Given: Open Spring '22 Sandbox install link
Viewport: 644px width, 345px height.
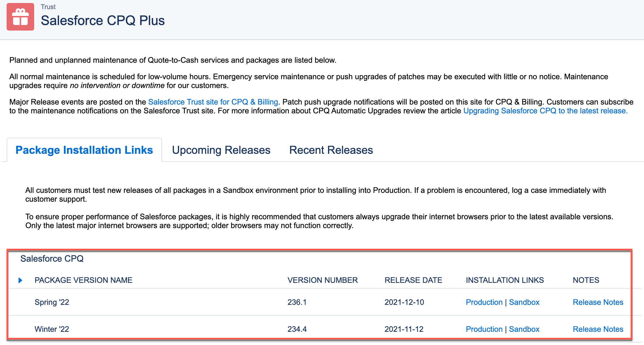Looking at the screenshot, I should pos(524,302).
